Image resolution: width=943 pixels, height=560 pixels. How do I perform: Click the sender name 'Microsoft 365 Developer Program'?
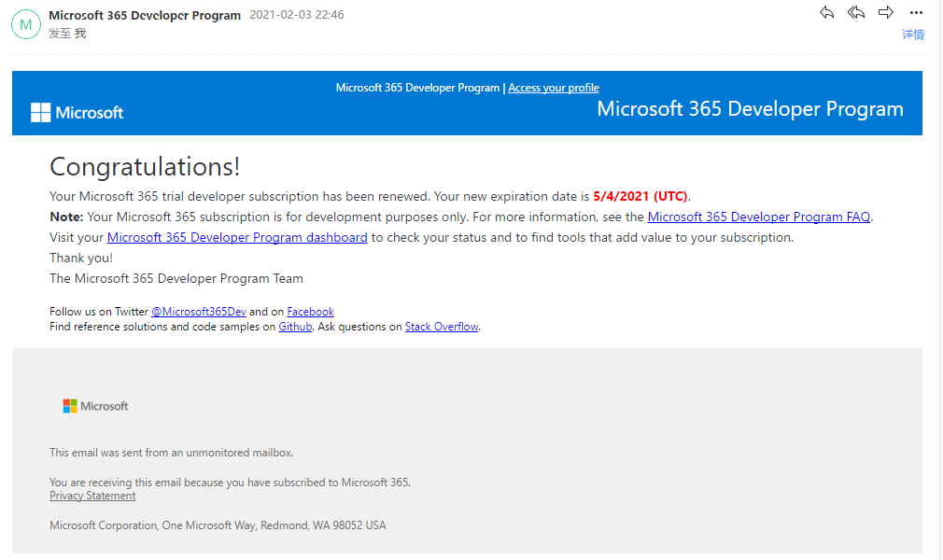(145, 15)
